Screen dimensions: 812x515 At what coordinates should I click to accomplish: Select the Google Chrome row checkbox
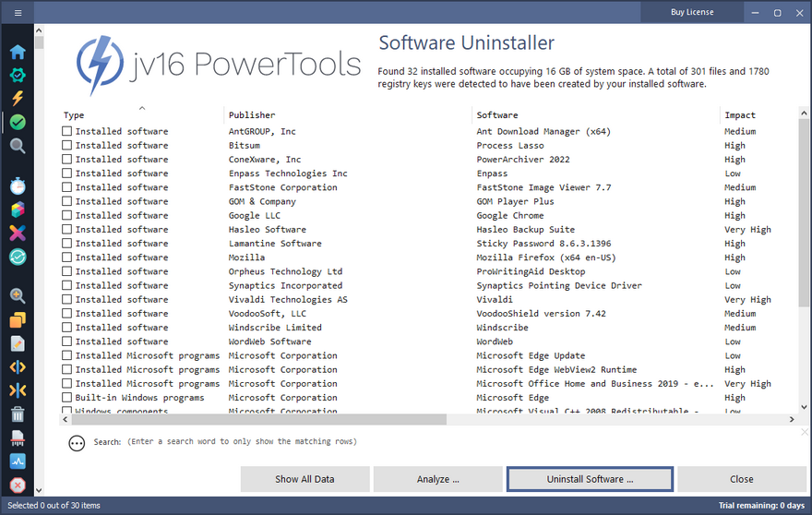tap(66, 215)
